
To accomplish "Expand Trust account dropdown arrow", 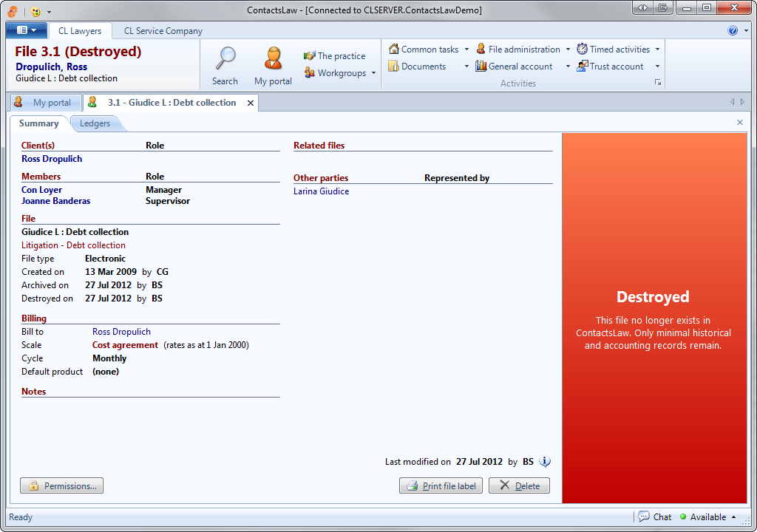I will point(657,66).
